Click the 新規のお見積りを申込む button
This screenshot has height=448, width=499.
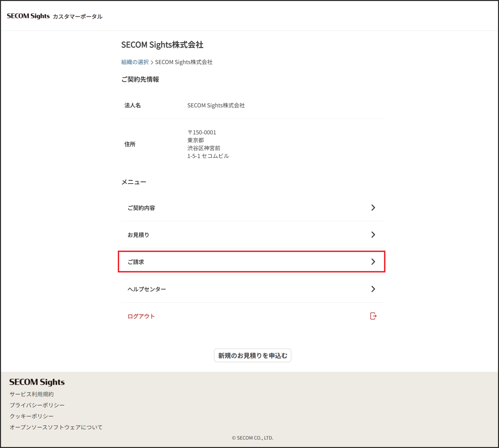click(252, 355)
